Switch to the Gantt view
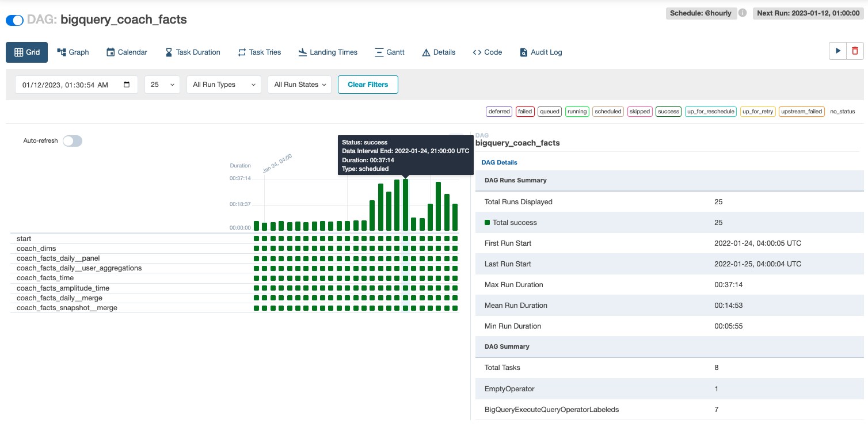Image resolution: width=868 pixels, height=431 pixels. click(x=390, y=52)
